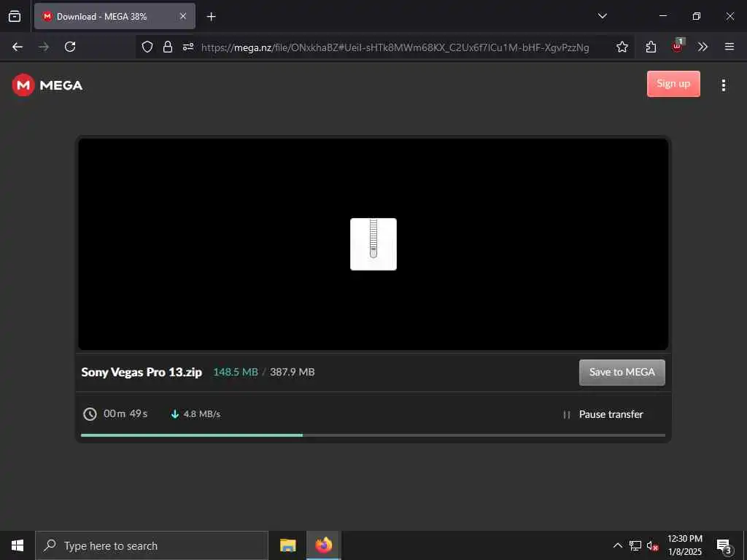Click the 4.8 MB/s download speed
The image size is (747, 560).
(x=201, y=414)
